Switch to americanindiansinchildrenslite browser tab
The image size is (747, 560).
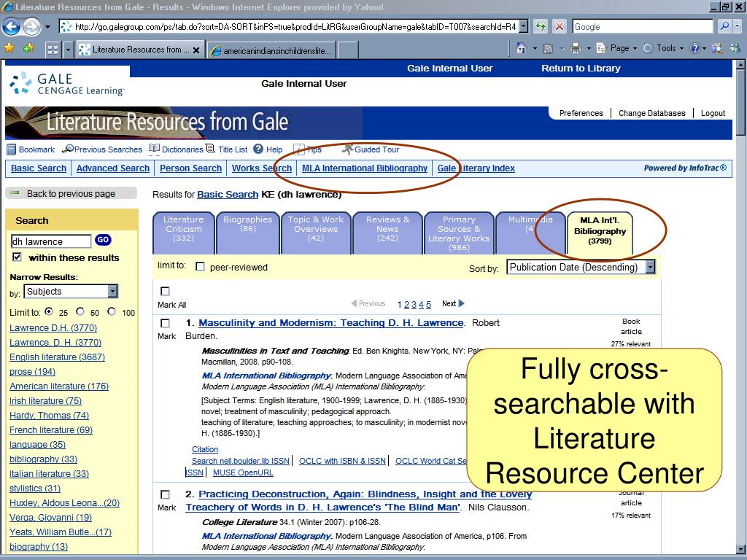point(271,50)
